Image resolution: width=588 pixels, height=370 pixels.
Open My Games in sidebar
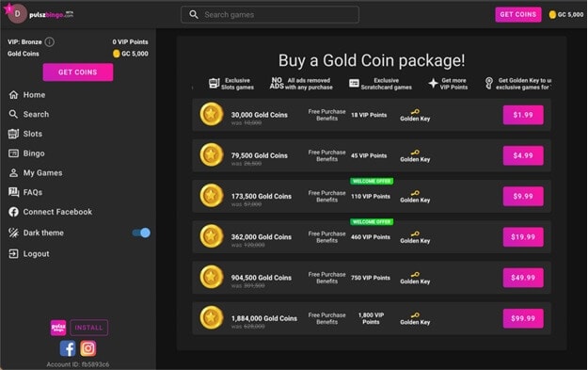(42, 173)
